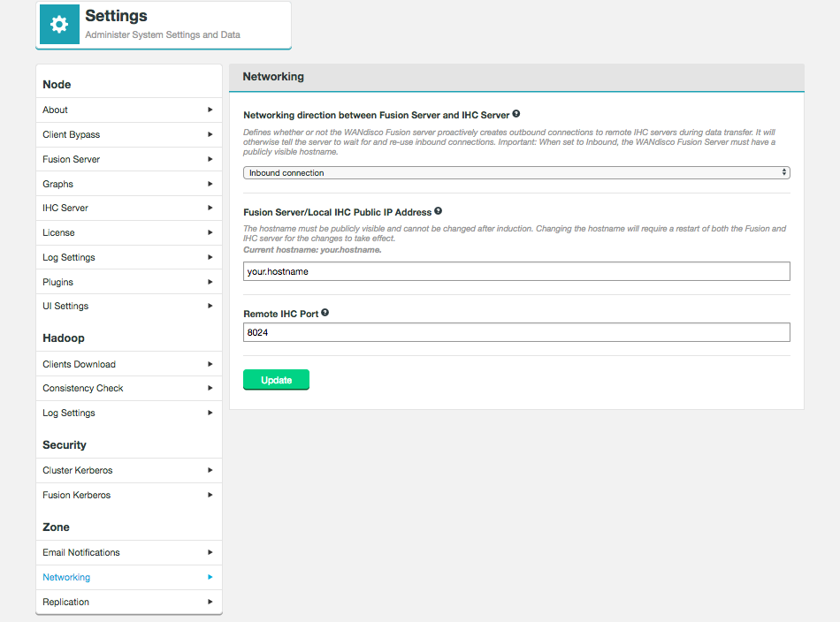Image resolution: width=840 pixels, height=622 pixels.
Task: Click the Networking panel heading
Action: 273,77
